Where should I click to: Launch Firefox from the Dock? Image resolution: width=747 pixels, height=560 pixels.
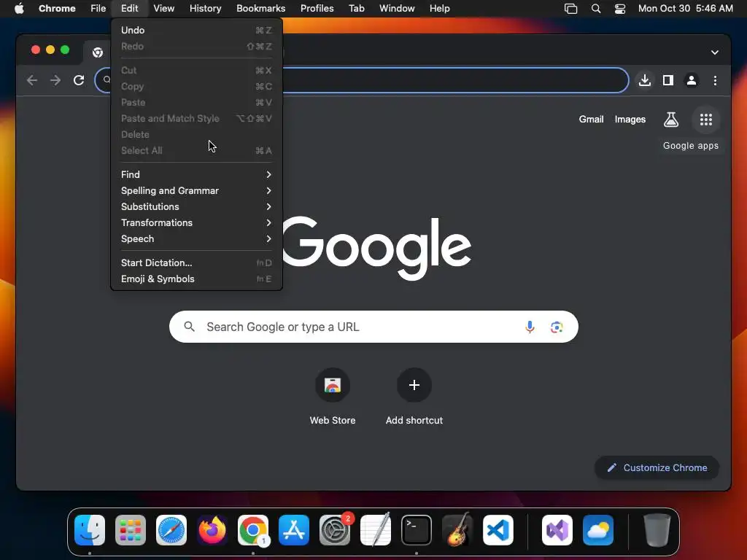click(212, 530)
